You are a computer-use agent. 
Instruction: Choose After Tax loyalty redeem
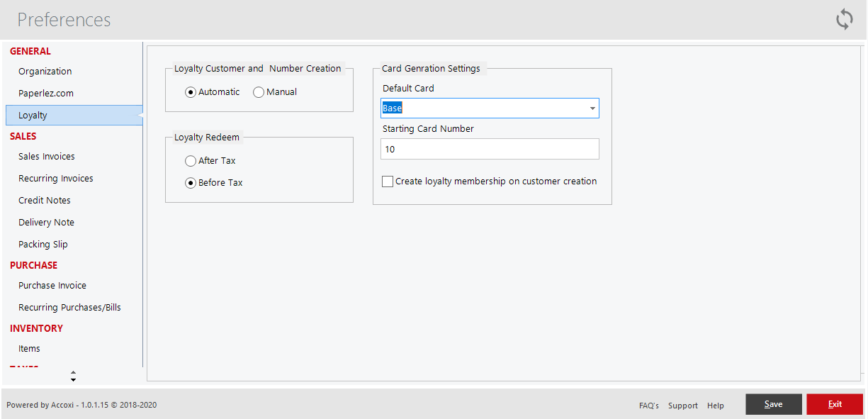coord(191,161)
